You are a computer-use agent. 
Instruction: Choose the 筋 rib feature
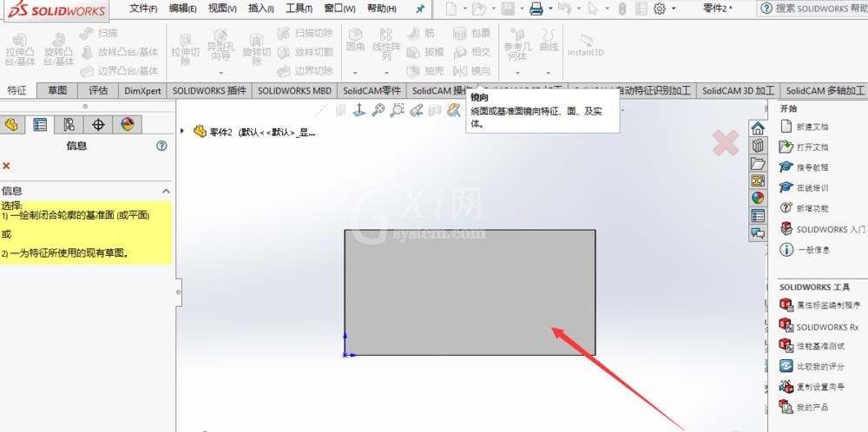click(x=421, y=33)
